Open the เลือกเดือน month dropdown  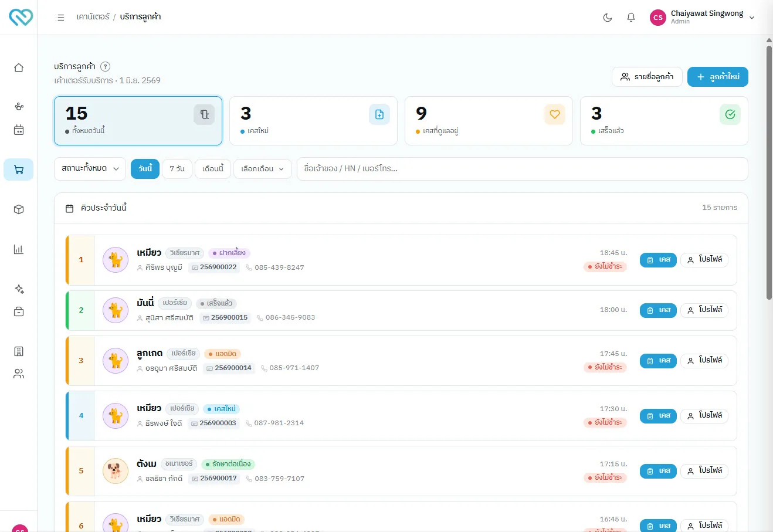tap(263, 169)
